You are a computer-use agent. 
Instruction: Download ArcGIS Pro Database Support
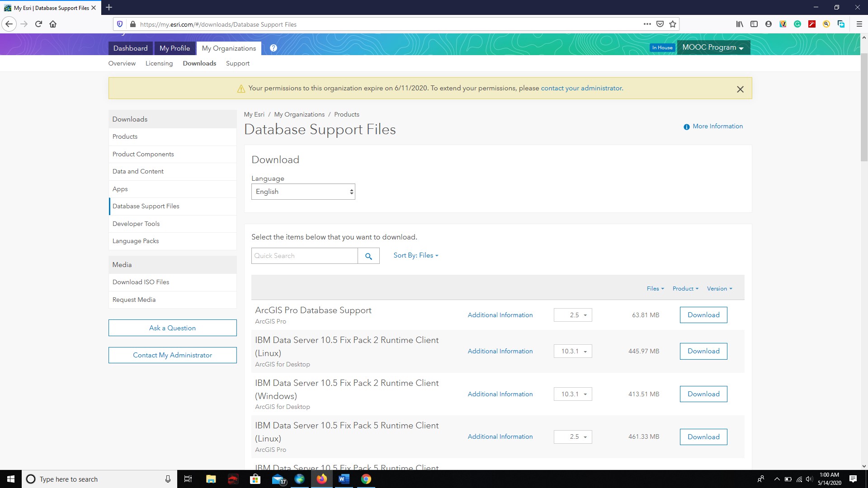tap(703, 315)
